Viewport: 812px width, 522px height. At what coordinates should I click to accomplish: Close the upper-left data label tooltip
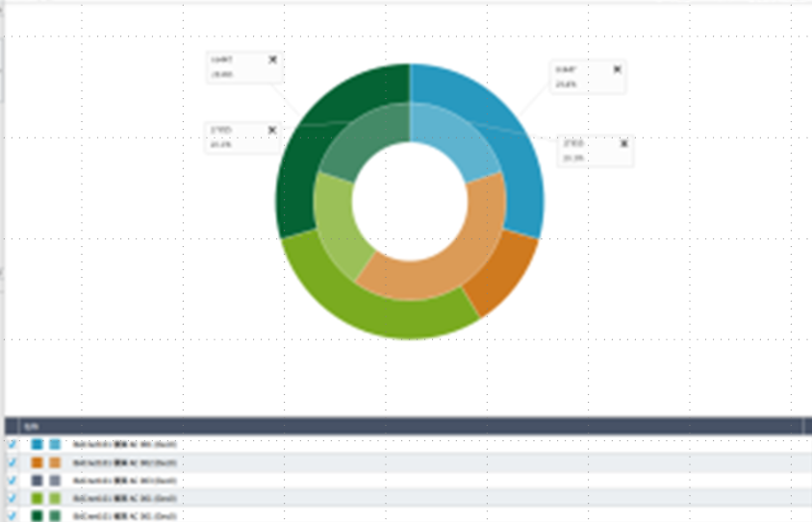(x=272, y=60)
